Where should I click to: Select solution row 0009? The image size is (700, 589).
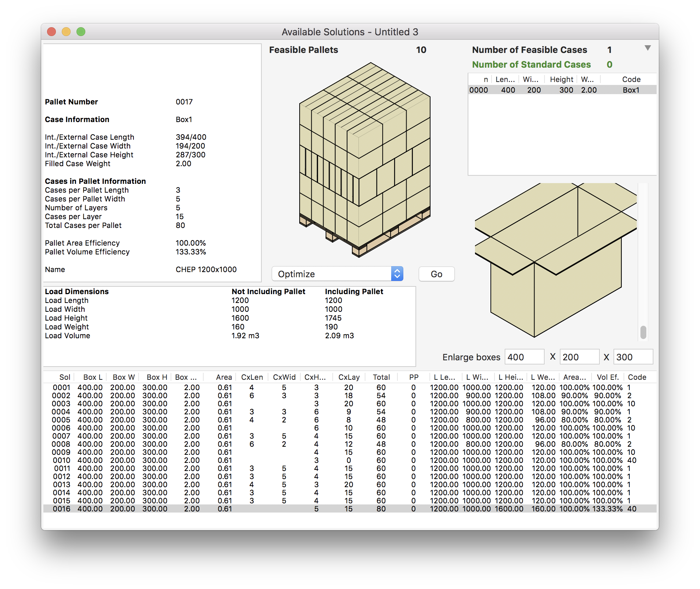tap(350, 452)
